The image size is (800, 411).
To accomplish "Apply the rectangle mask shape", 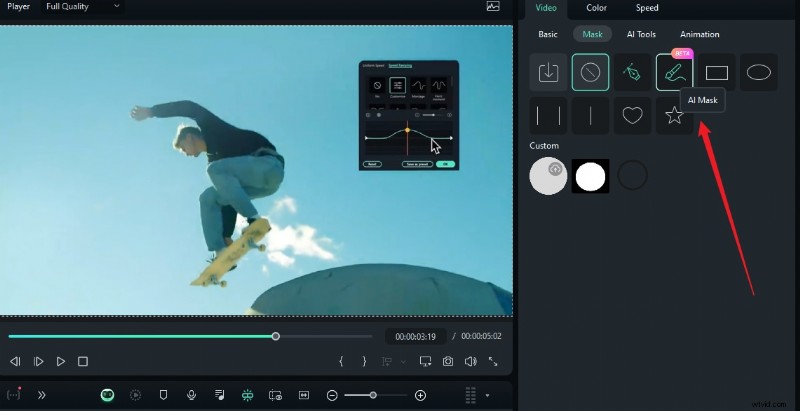I will (716, 73).
